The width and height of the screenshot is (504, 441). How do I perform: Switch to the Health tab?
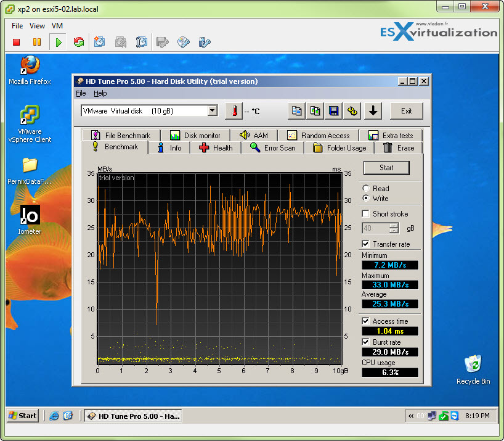[216, 148]
